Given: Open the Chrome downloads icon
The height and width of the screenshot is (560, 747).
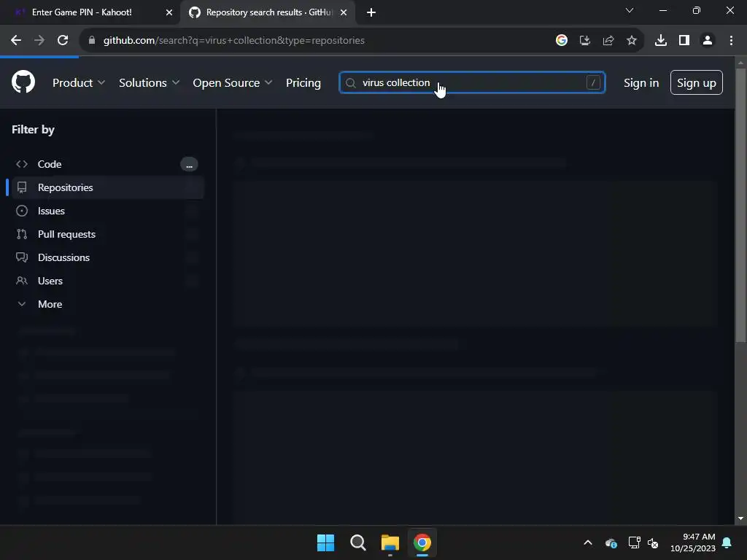Looking at the screenshot, I should [660, 41].
